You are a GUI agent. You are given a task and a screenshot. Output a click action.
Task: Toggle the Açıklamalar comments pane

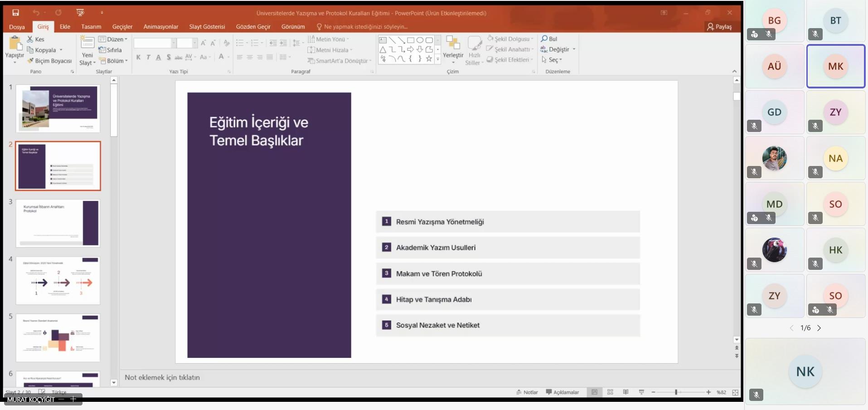pos(563,392)
